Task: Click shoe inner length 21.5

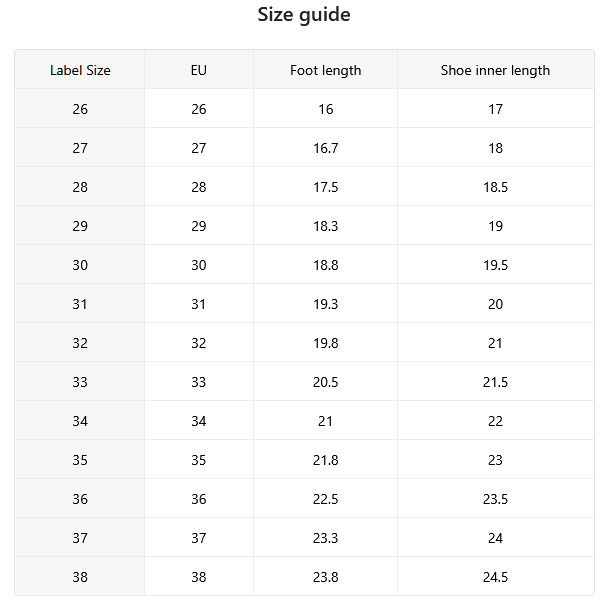Action: tap(495, 382)
